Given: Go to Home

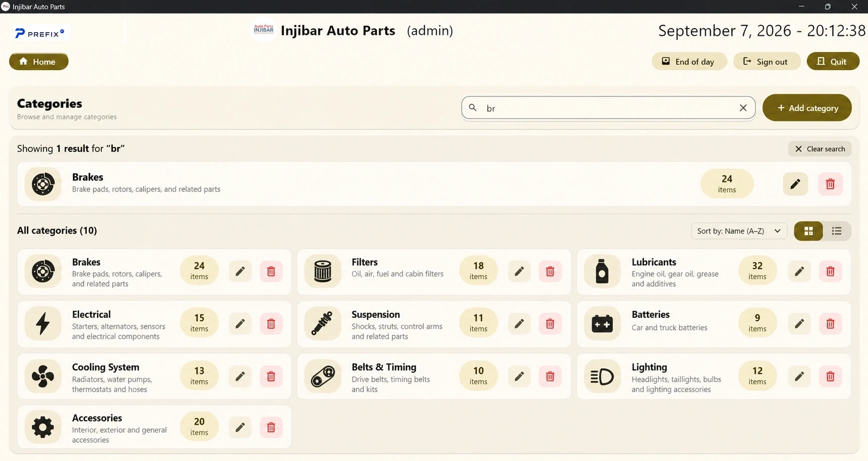Looking at the screenshot, I should [x=39, y=62].
